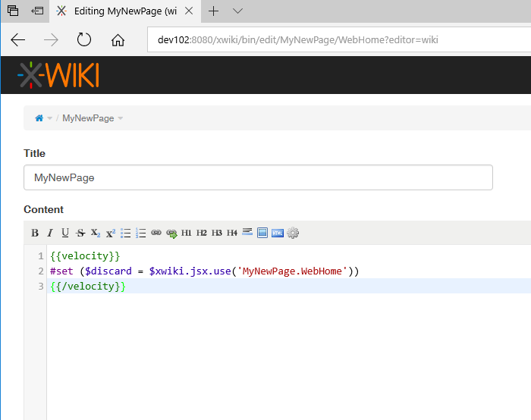Place the cursor on the #set ($discard line

point(205,271)
